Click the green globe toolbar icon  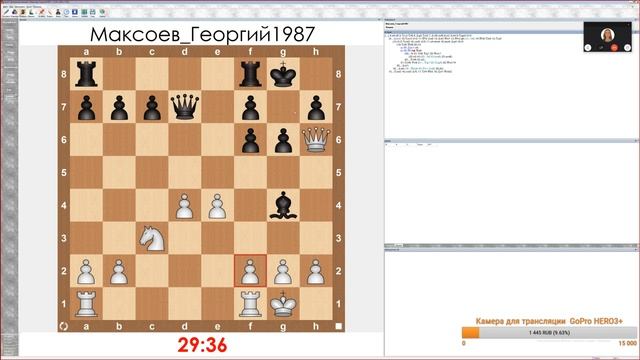coord(102,12)
